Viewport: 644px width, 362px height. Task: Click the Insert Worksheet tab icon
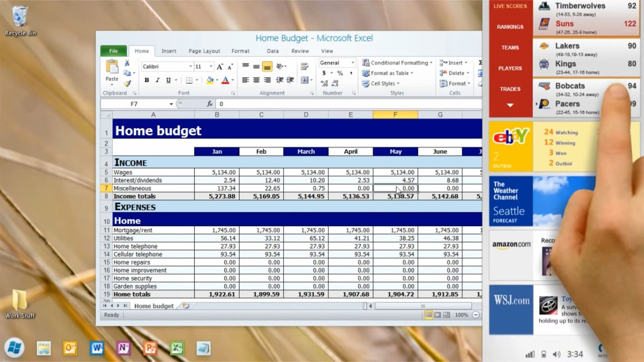tap(186, 306)
